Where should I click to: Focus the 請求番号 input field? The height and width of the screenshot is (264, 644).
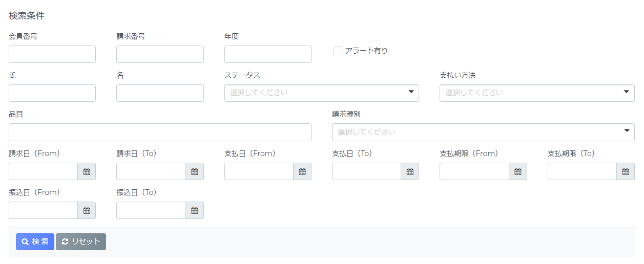click(160, 54)
